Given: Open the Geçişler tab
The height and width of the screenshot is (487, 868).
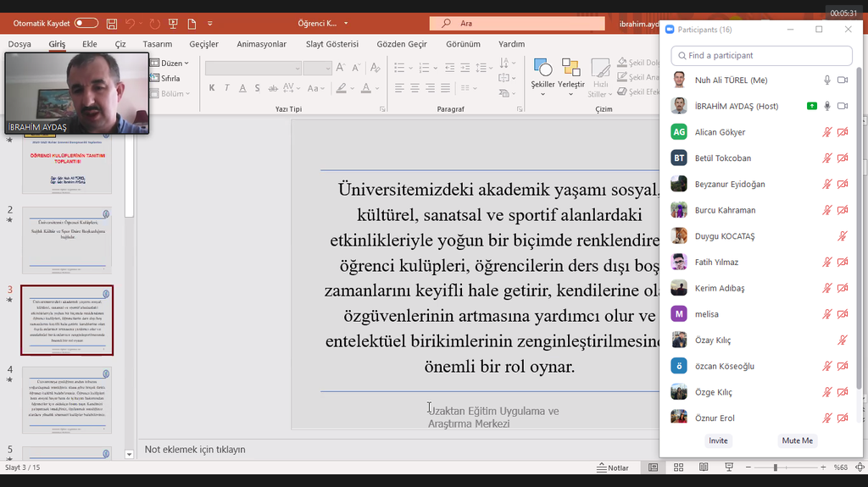Looking at the screenshot, I should 203,44.
